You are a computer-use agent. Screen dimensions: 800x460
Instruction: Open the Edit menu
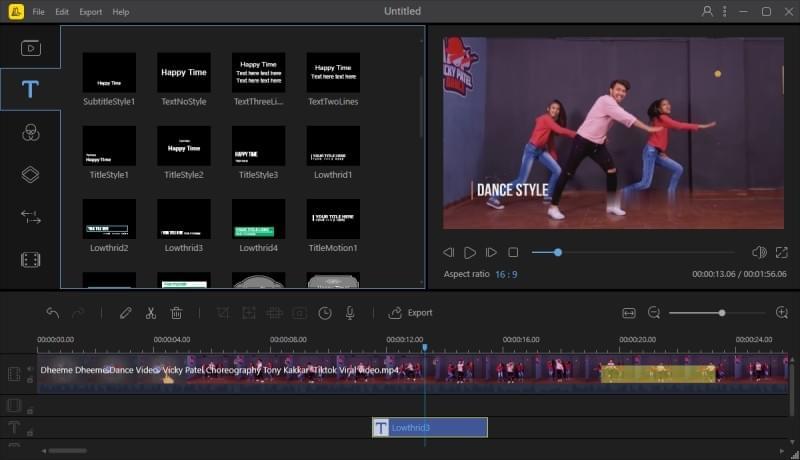click(62, 12)
